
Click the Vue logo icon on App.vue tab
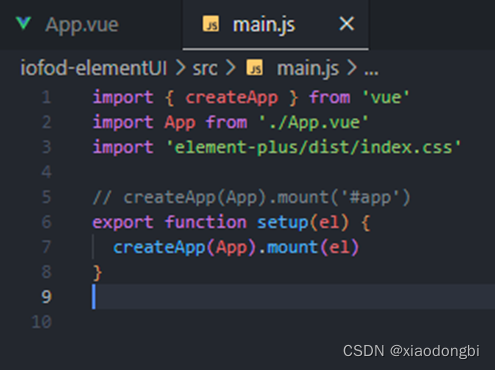click(23, 23)
